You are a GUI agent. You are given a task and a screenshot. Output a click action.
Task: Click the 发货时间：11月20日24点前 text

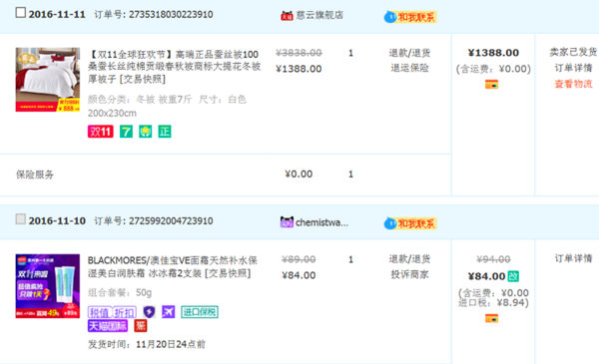pyautogui.click(x=147, y=344)
